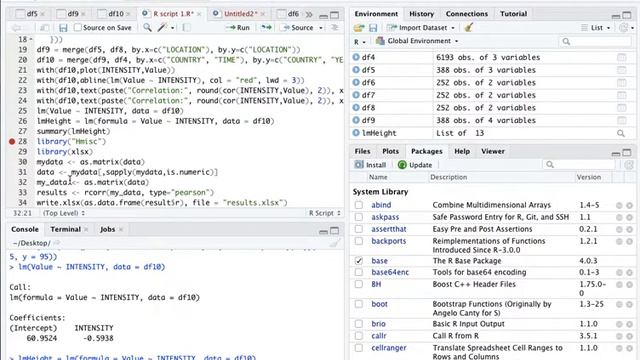Uncheck the base package checkbox

(359, 261)
